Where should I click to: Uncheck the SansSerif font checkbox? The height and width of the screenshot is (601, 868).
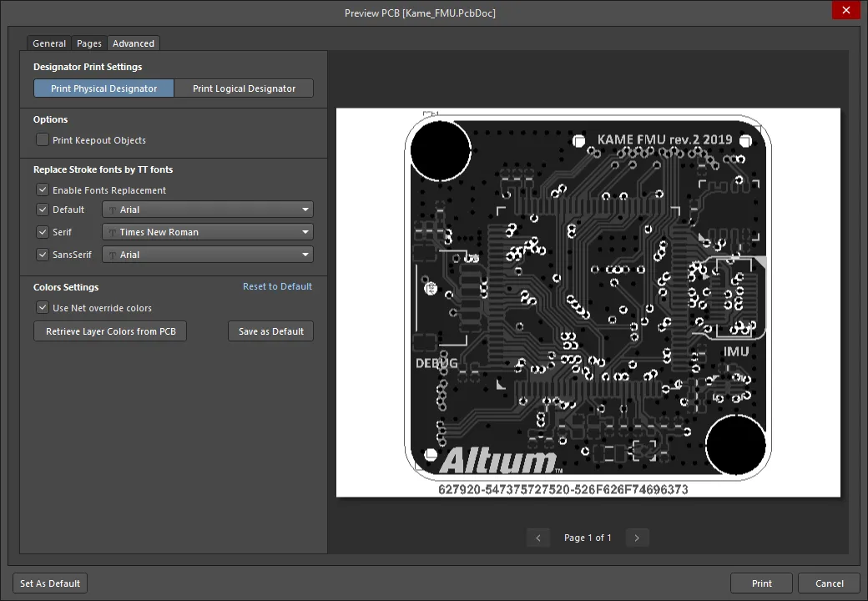(x=42, y=255)
